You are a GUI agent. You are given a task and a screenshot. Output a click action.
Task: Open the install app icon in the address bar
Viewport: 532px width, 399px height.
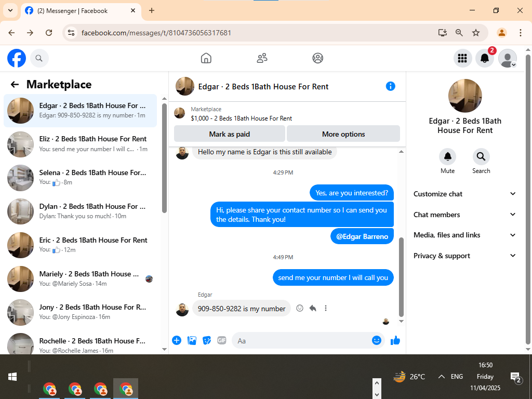(x=443, y=33)
